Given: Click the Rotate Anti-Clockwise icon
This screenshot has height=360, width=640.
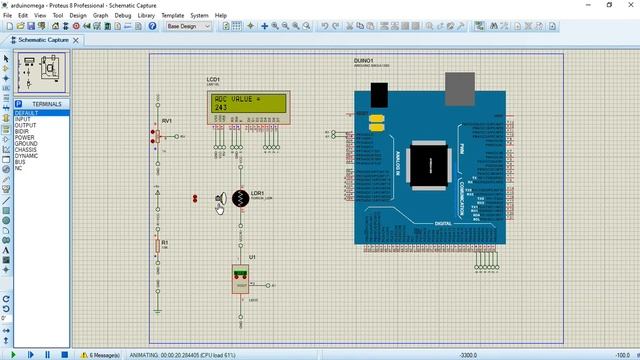Looking at the screenshot, I should (x=6, y=309).
